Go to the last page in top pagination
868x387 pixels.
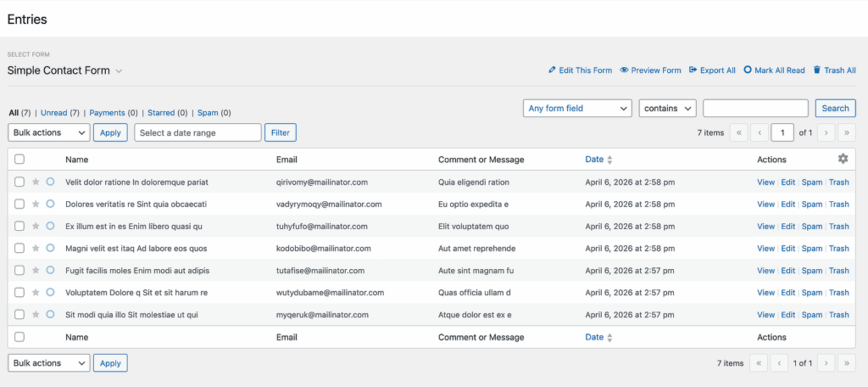click(847, 132)
